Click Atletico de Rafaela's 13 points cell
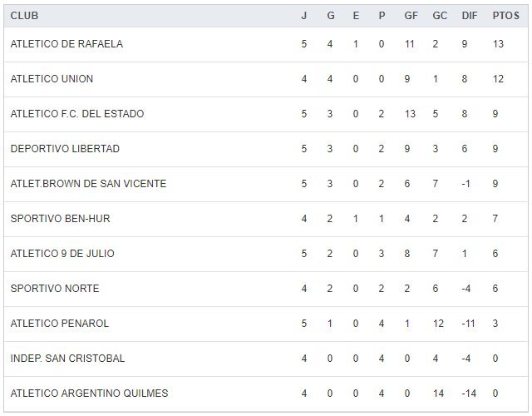Screen dimensions: 532x416 [x=498, y=44]
